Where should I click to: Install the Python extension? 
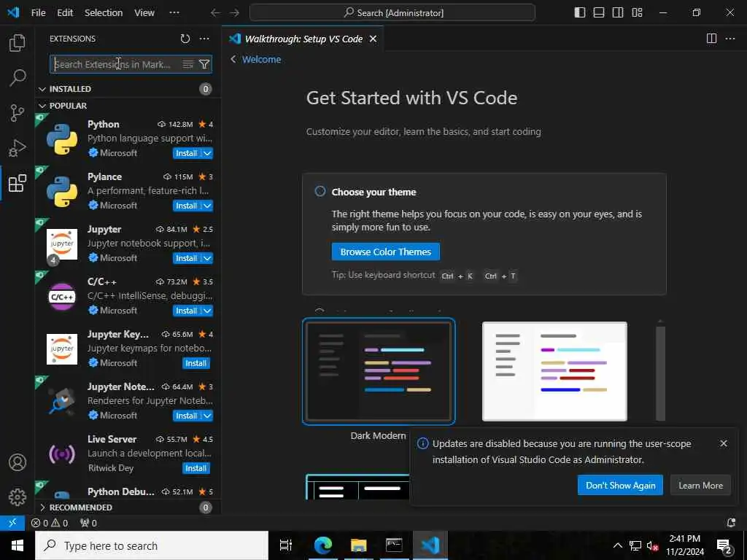pos(187,153)
